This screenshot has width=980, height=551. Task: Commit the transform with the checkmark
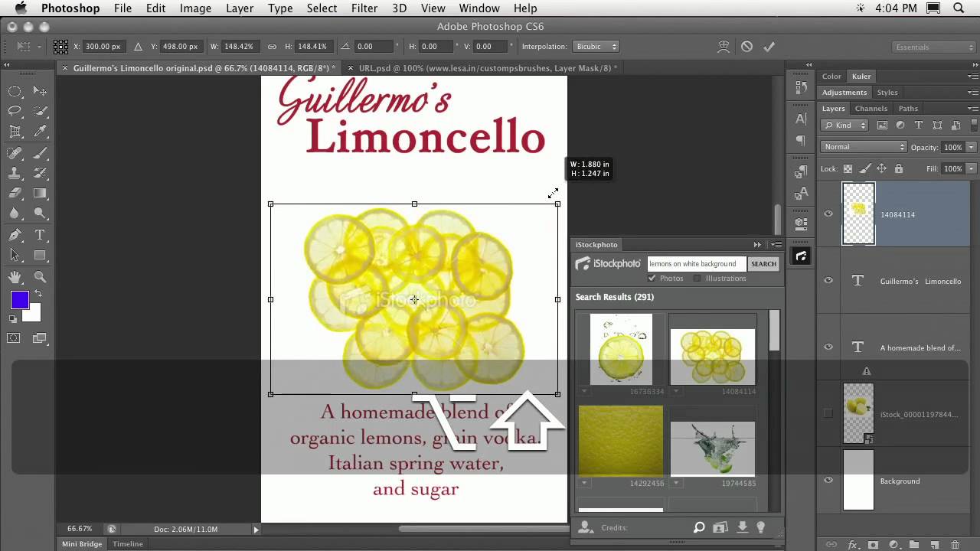[x=769, y=47]
